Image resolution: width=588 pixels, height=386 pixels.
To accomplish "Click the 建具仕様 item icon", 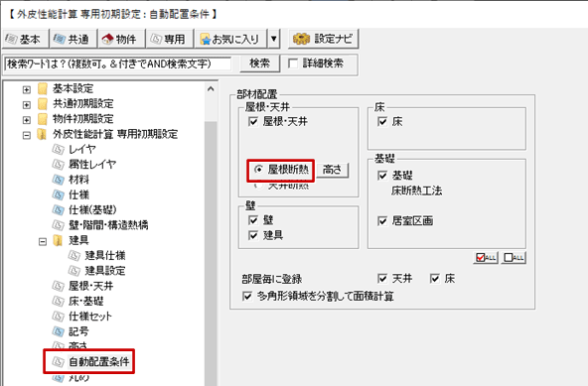I will click(74, 256).
